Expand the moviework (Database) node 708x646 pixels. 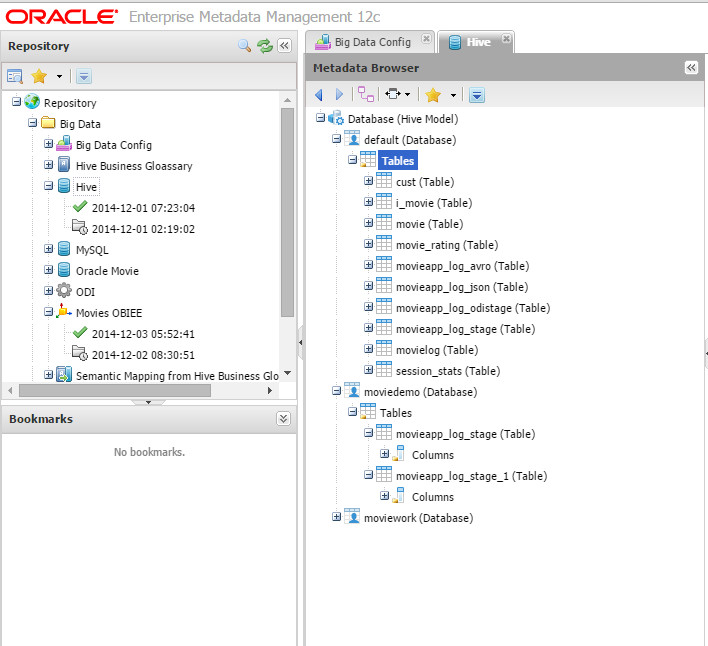pos(336,517)
